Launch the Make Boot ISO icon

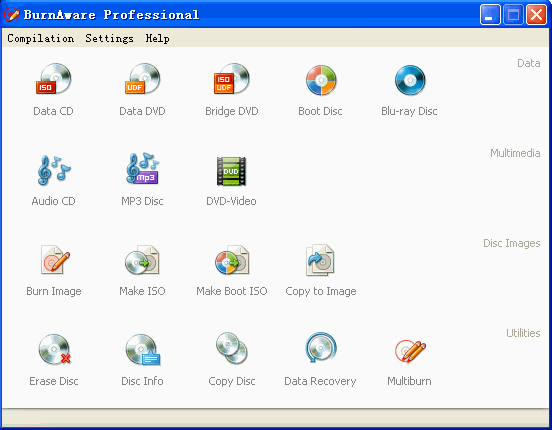(x=232, y=260)
